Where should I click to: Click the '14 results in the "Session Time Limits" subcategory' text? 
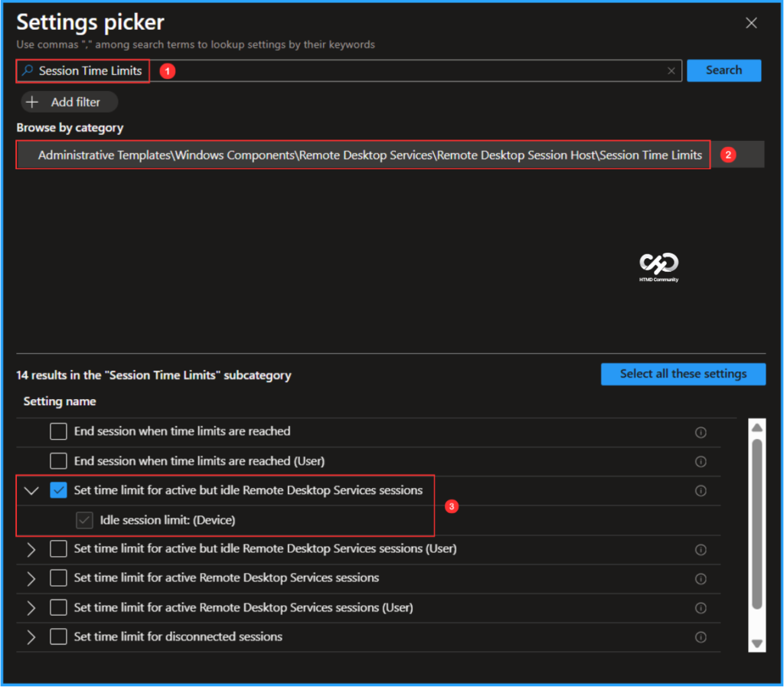tap(153, 375)
